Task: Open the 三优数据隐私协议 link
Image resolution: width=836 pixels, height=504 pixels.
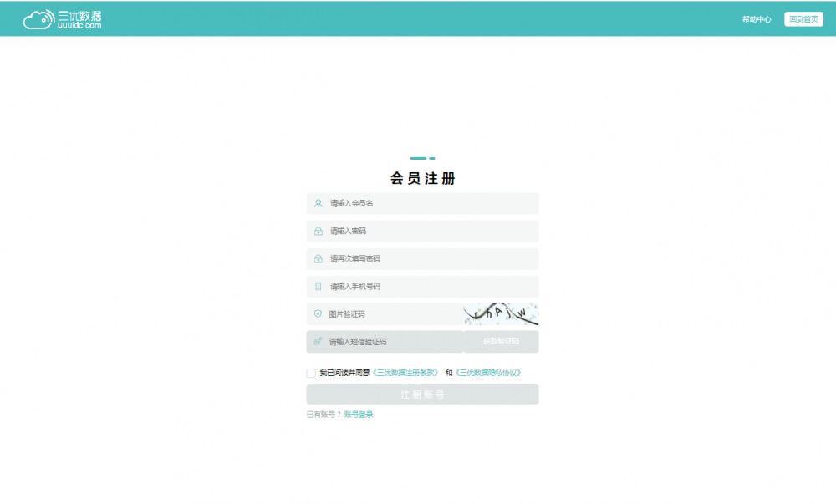Action: [488, 373]
